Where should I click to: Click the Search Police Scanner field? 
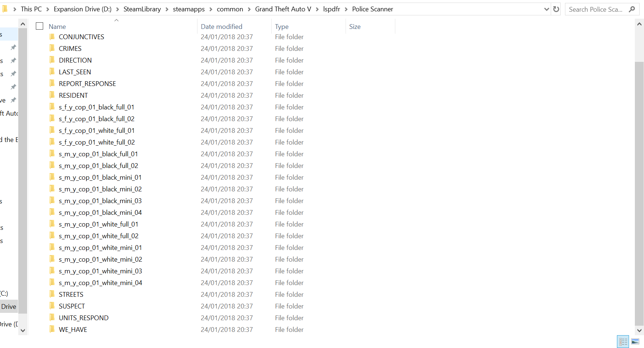[603, 9]
